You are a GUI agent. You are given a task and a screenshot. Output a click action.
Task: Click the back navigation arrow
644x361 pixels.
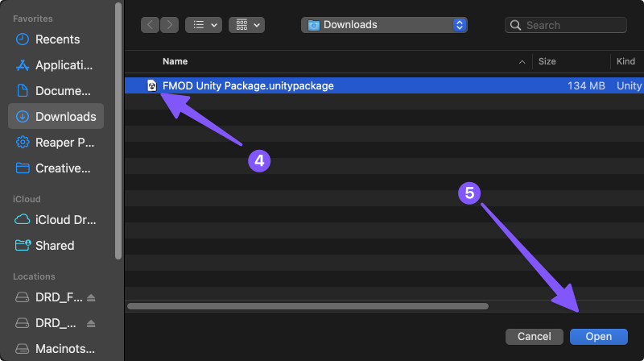(151, 25)
